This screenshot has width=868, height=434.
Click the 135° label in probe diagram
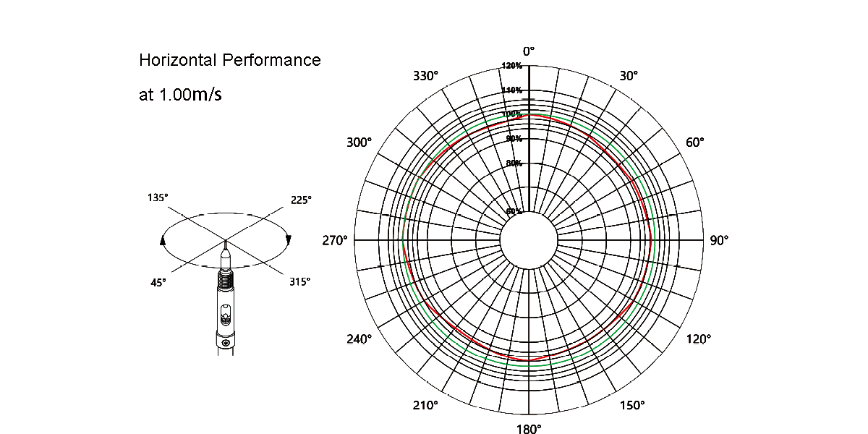click(x=158, y=197)
